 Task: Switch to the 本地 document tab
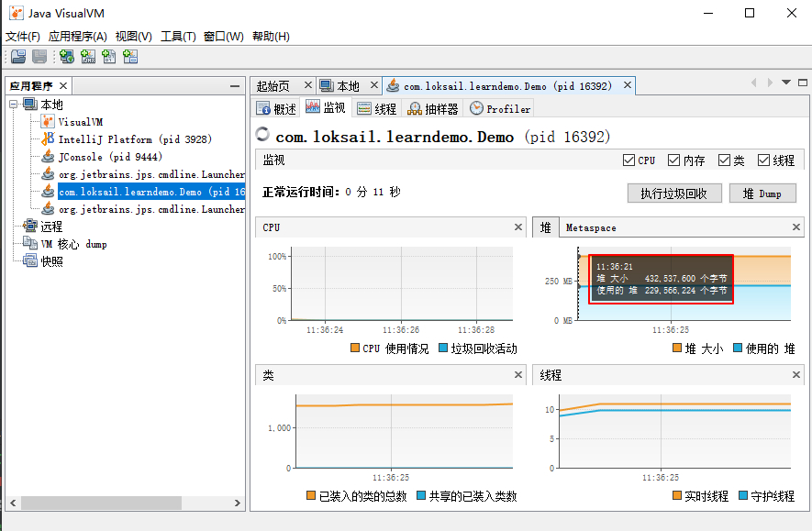(x=348, y=86)
